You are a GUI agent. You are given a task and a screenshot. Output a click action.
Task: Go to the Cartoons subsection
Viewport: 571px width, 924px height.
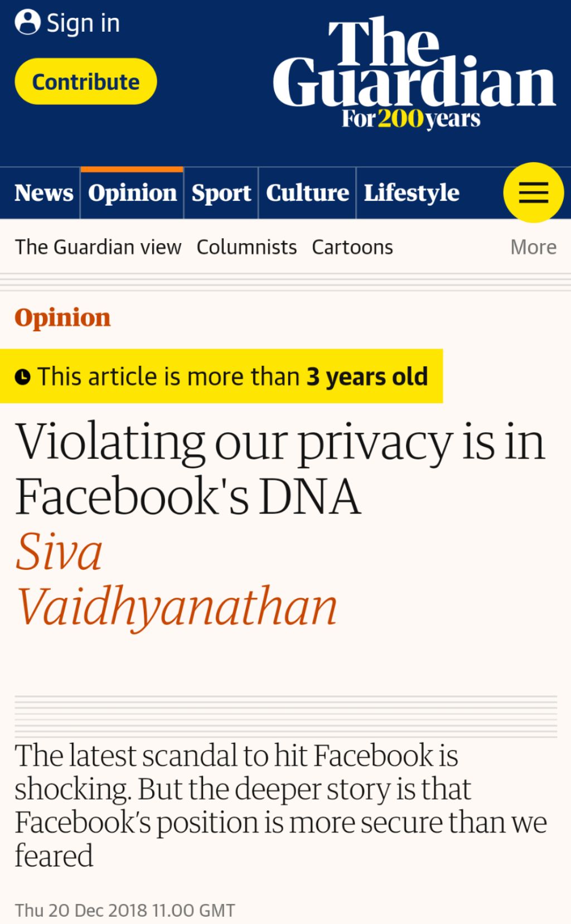pos(352,247)
